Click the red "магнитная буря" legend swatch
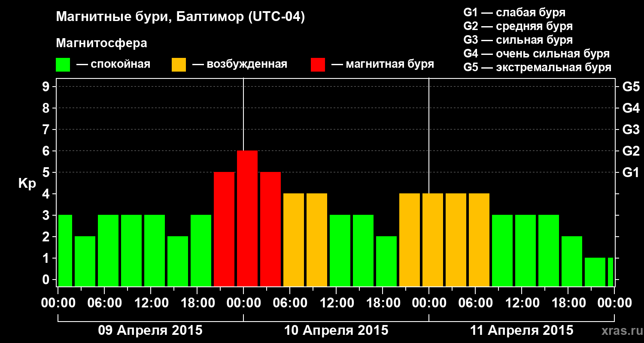Screen dimensions: 644x343 [x=318, y=65]
